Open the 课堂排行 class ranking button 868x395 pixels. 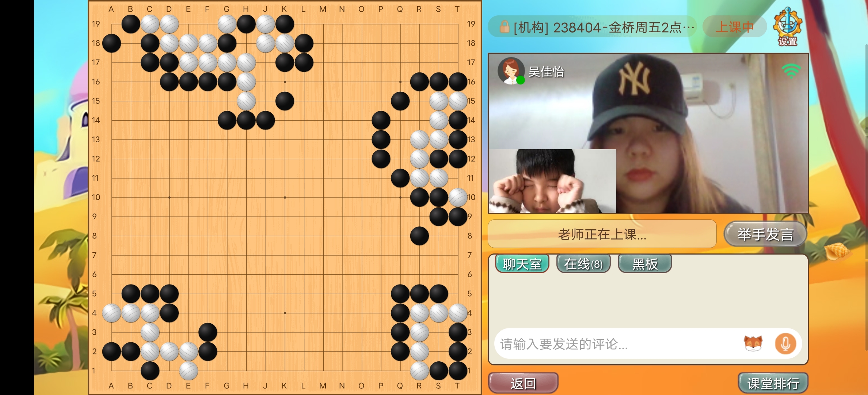click(x=773, y=383)
